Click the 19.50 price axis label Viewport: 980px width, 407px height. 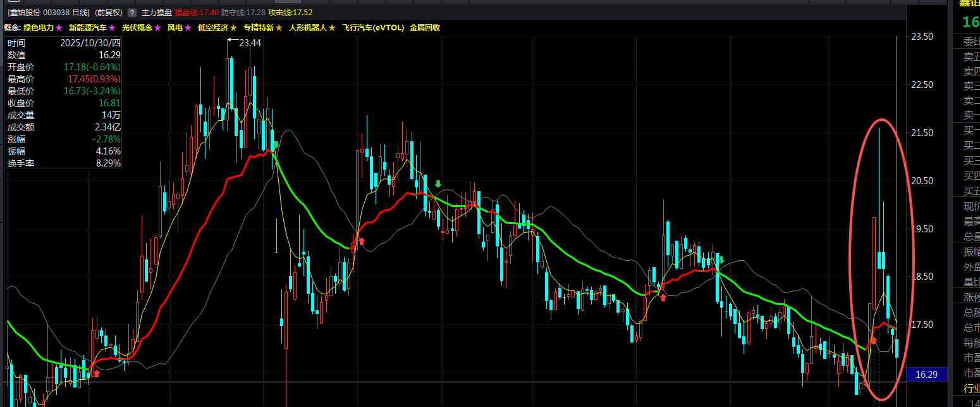point(922,229)
